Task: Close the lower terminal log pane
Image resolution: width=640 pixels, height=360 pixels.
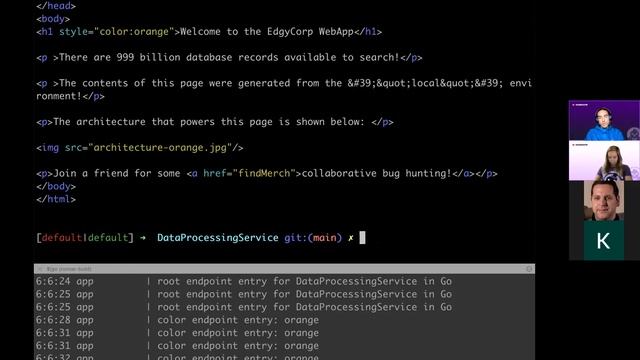Action: (x=39, y=269)
